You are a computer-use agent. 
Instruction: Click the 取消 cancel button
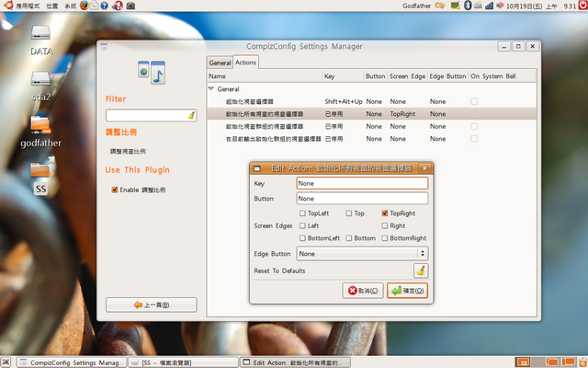coord(363,291)
